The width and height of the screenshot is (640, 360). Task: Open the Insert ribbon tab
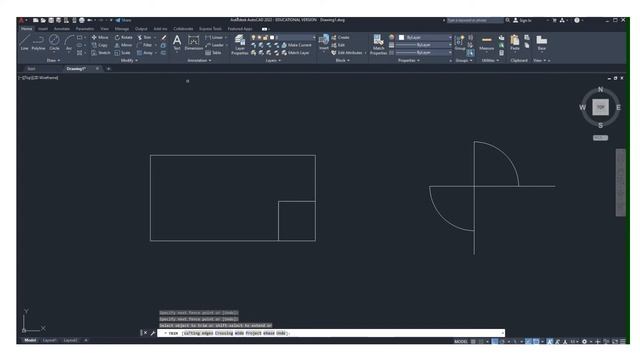(x=43, y=29)
